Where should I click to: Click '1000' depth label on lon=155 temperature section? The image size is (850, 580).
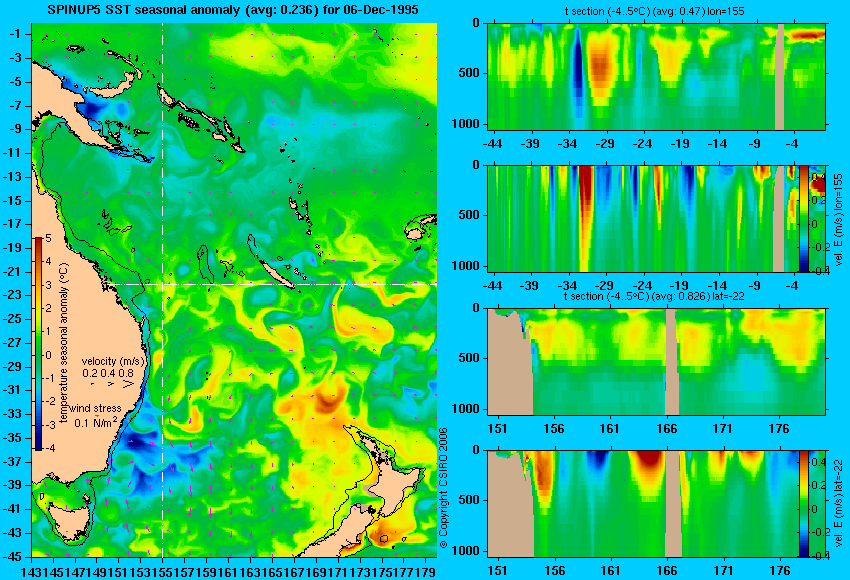[x=466, y=124]
